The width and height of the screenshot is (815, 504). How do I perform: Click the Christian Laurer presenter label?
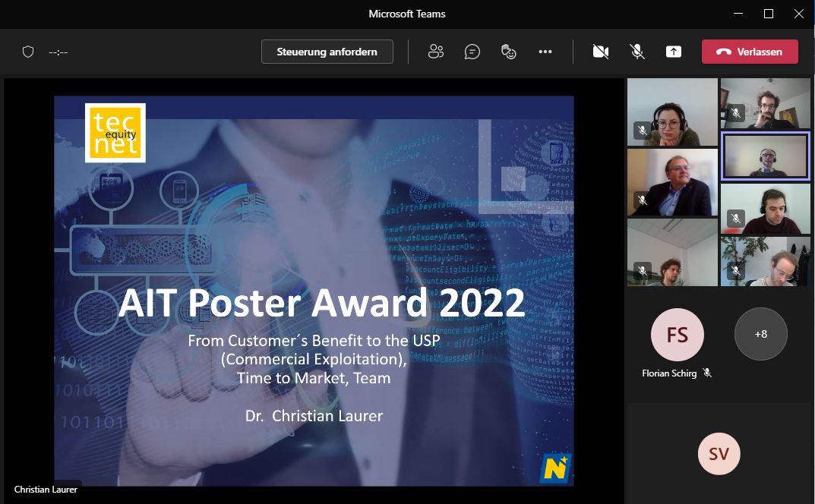(46, 490)
